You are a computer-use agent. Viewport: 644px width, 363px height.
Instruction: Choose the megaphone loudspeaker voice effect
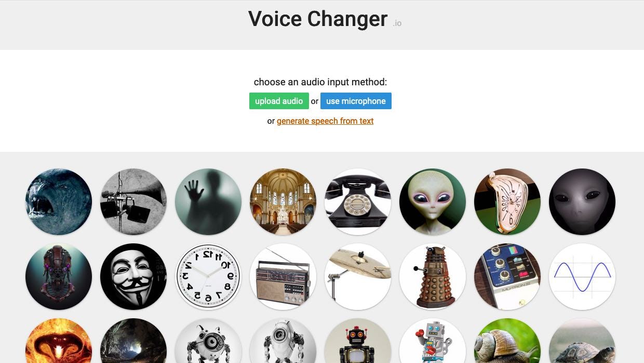tap(133, 202)
